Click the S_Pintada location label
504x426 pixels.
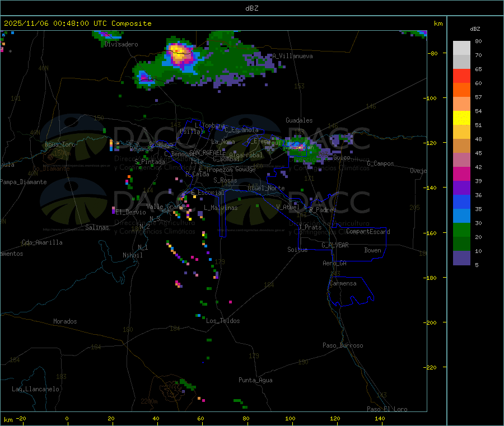click(x=150, y=162)
